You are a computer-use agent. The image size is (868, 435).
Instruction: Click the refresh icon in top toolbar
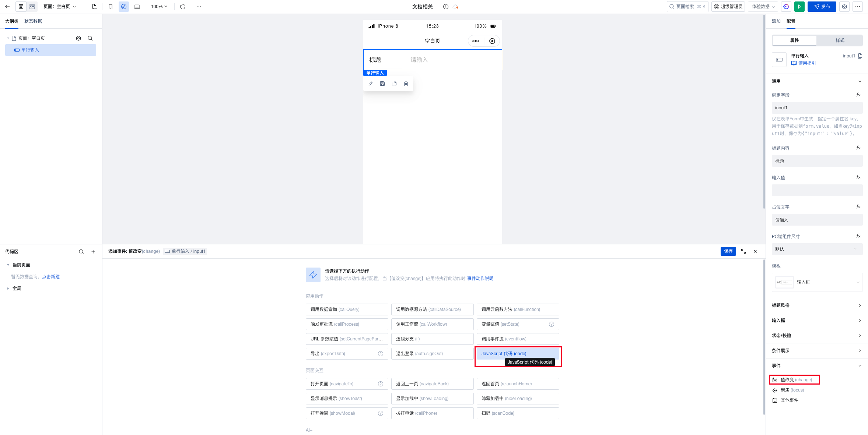point(183,7)
